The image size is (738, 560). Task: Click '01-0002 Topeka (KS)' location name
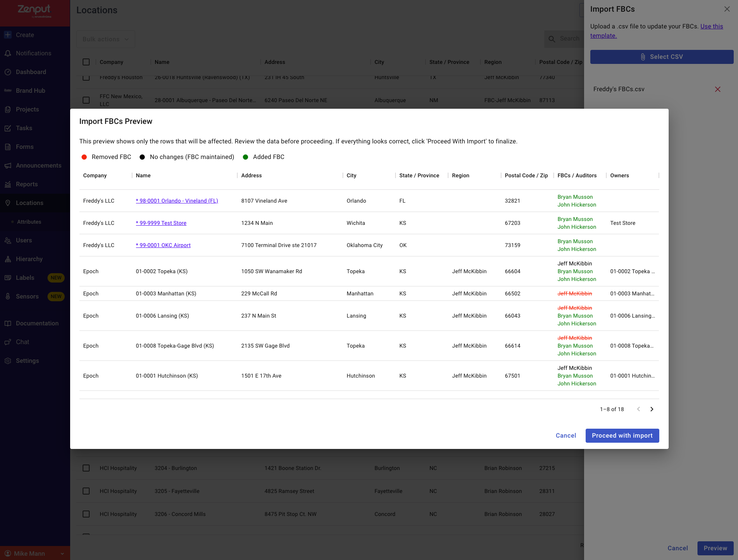tap(162, 271)
